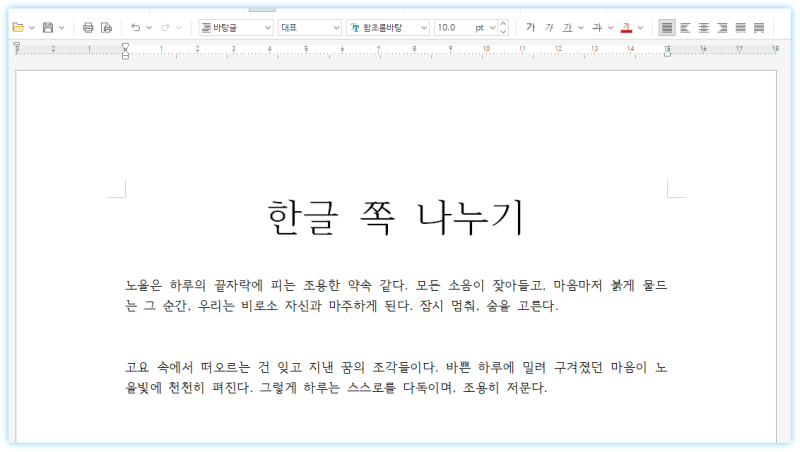
Task: Toggle italic text formatting
Action: point(549,27)
